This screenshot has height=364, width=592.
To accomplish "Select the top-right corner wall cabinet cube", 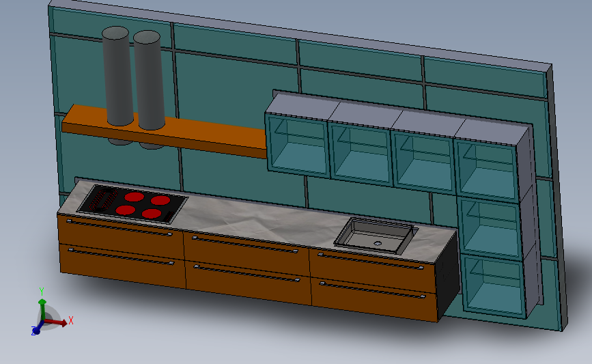I will point(487,171).
